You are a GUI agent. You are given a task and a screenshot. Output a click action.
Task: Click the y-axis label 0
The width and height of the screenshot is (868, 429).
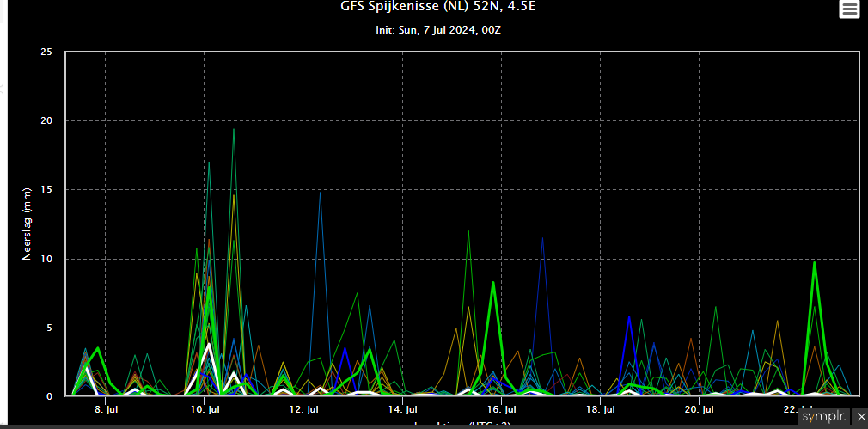click(49, 396)
